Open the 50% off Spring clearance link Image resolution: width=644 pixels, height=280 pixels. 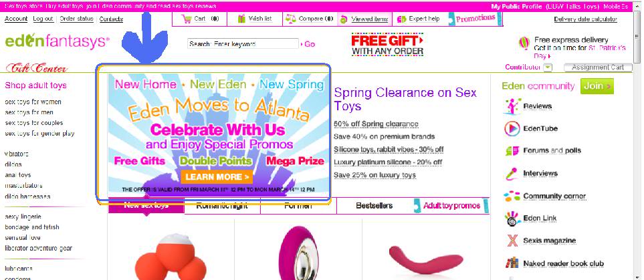(x=376, y=124)
